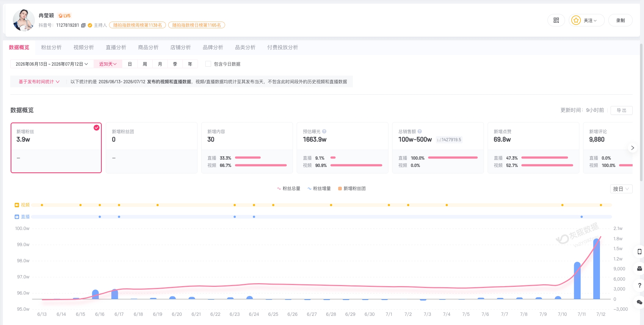Open the 按日 granularity dropdown

pos(621,189)
